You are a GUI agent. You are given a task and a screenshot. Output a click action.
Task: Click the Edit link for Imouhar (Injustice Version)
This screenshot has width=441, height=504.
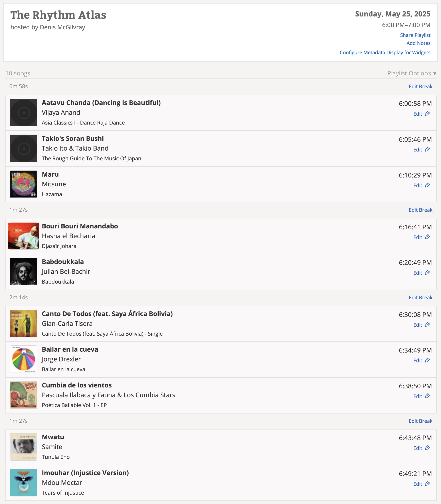pyautogui.click(x=418, y=484)
